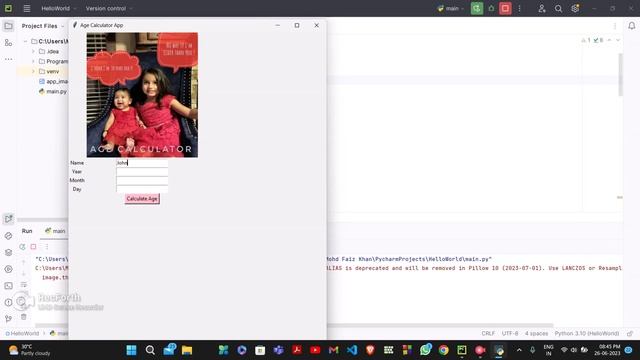This screenshot has height=360, width=640.
Task: Select the Run tab label
Action: coord(27,231)
